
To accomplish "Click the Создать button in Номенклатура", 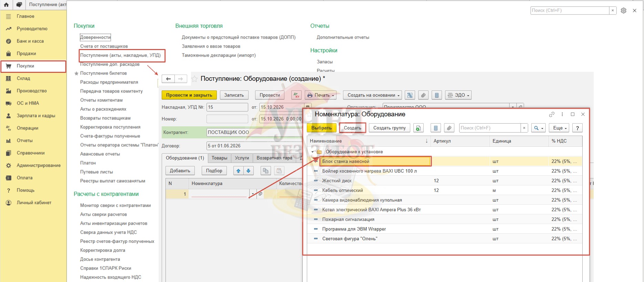I will 352,128.
